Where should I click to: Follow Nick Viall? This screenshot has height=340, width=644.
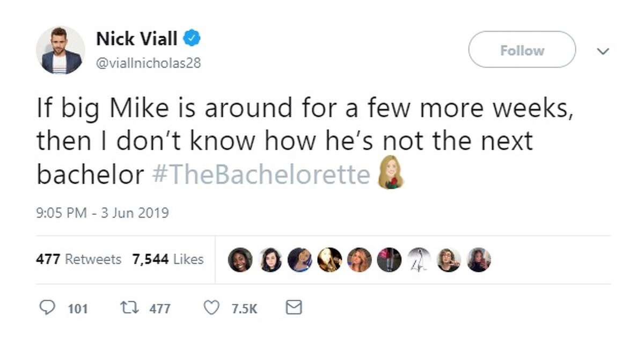[522, 50]
